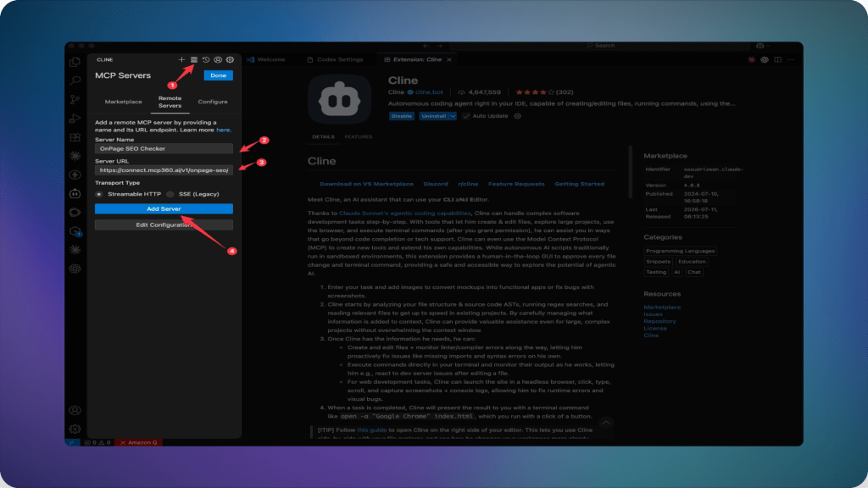
Task: Open the Programming Languages category tag
Action: (681, 251)
